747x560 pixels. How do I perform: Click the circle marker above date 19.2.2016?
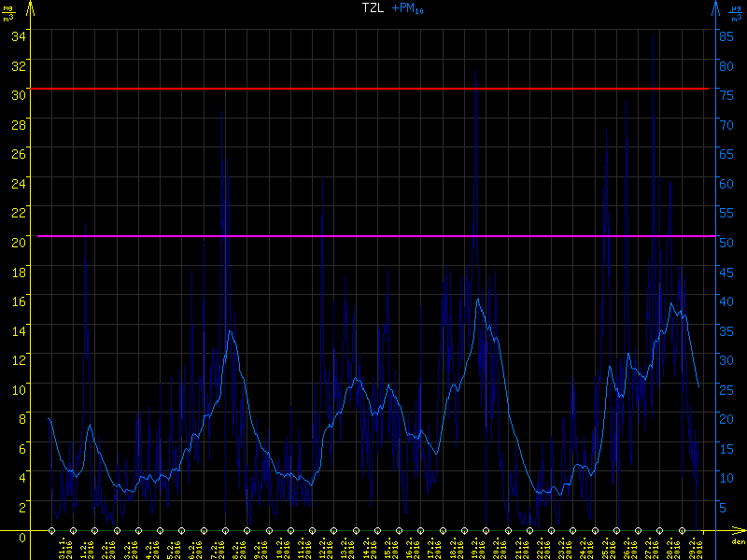click(x=464, y=530)
